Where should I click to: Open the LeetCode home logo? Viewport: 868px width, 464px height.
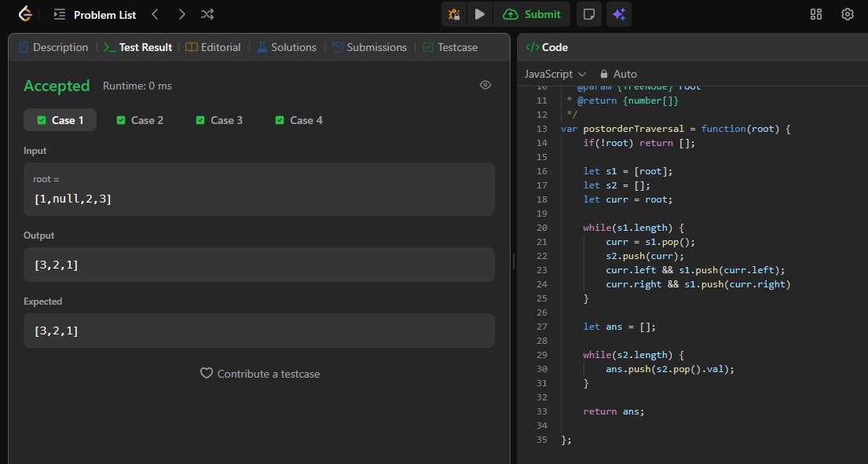point(25,14)
